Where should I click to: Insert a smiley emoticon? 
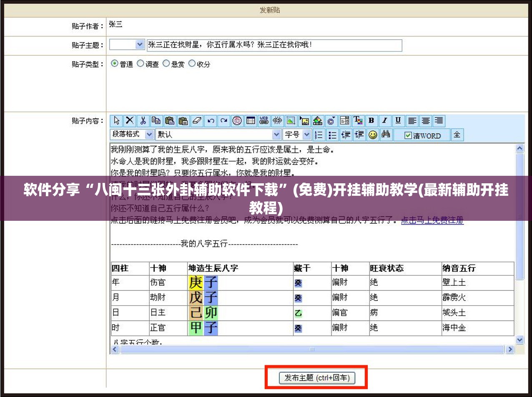coord(373,135)
